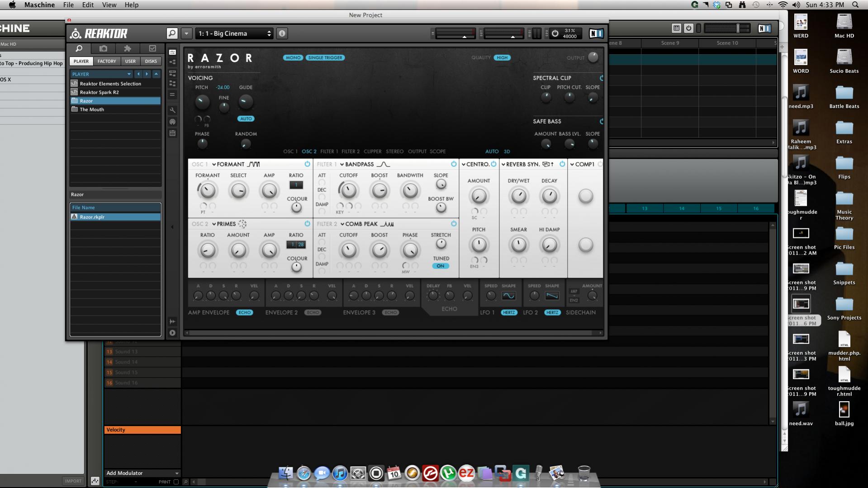868x488 pixels.
Task: Toggle the MONO button
Action: (293, 57)
